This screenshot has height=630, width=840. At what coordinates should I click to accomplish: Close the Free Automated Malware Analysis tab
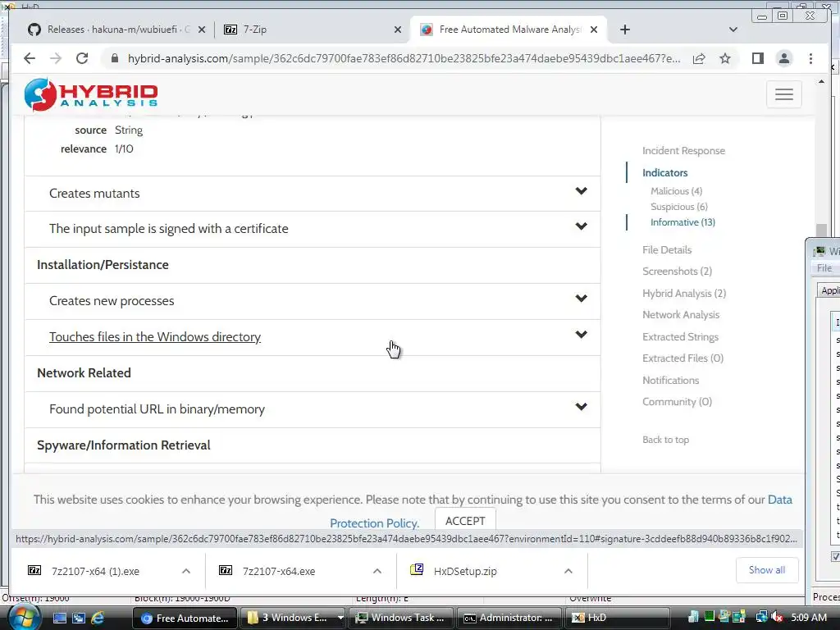pyautogui.click(x=594, y=30)
